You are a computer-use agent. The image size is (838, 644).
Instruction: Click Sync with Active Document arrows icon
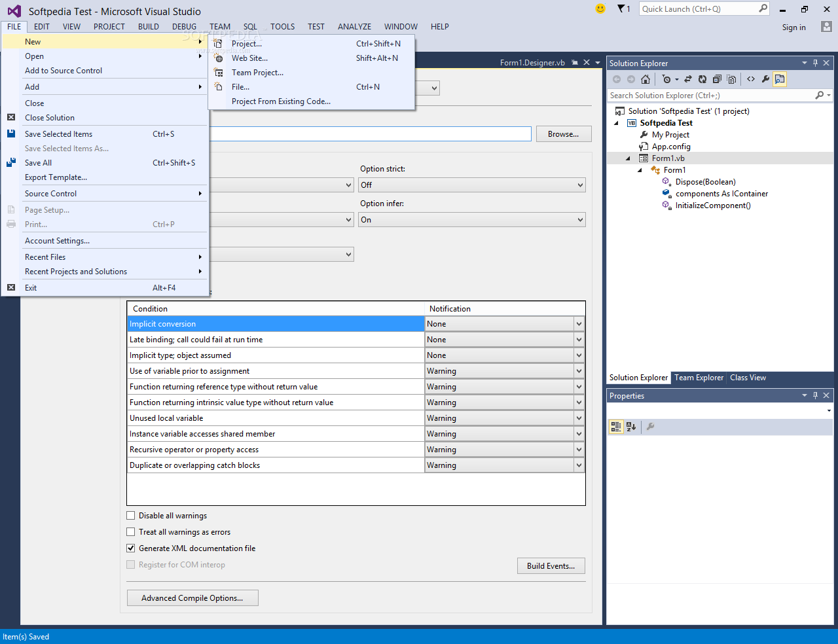688,79
